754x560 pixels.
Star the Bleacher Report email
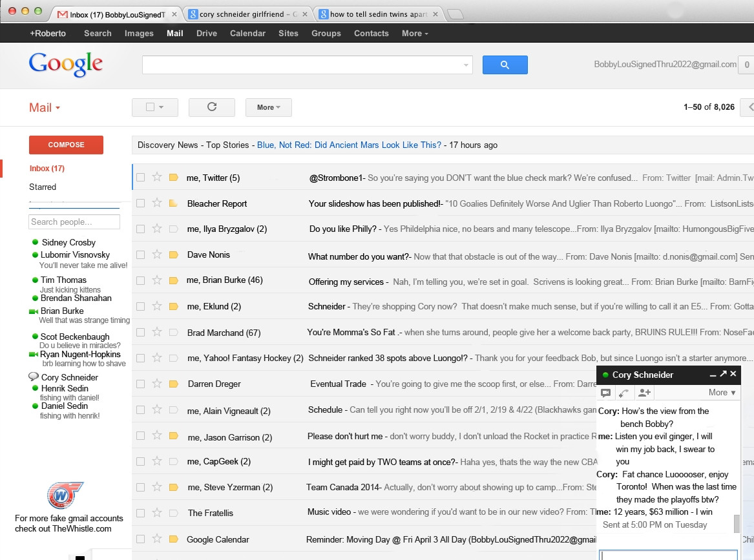pos(157,203)
